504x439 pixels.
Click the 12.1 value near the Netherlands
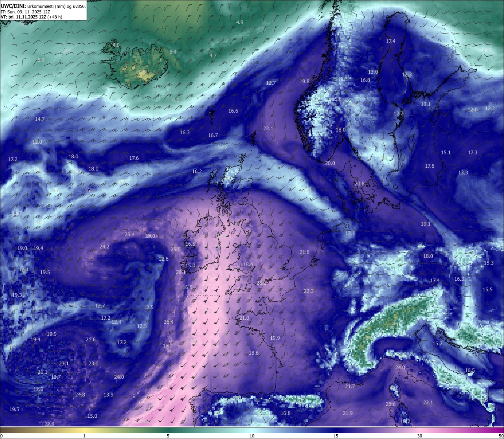350,233
